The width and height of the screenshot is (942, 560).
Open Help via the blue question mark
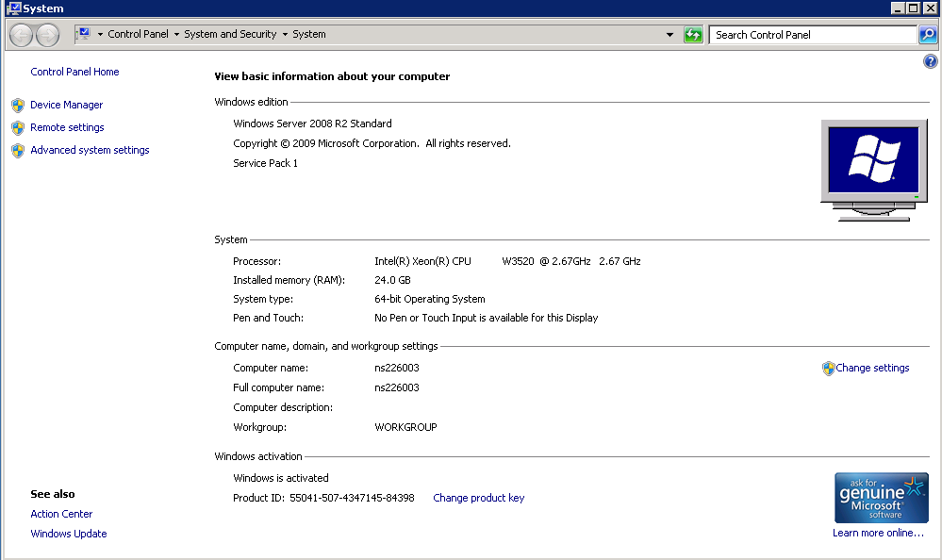[x=930, y=61]
